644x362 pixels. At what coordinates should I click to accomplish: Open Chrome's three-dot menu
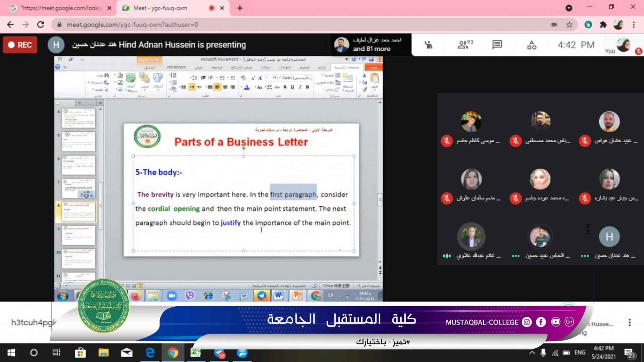634,25
